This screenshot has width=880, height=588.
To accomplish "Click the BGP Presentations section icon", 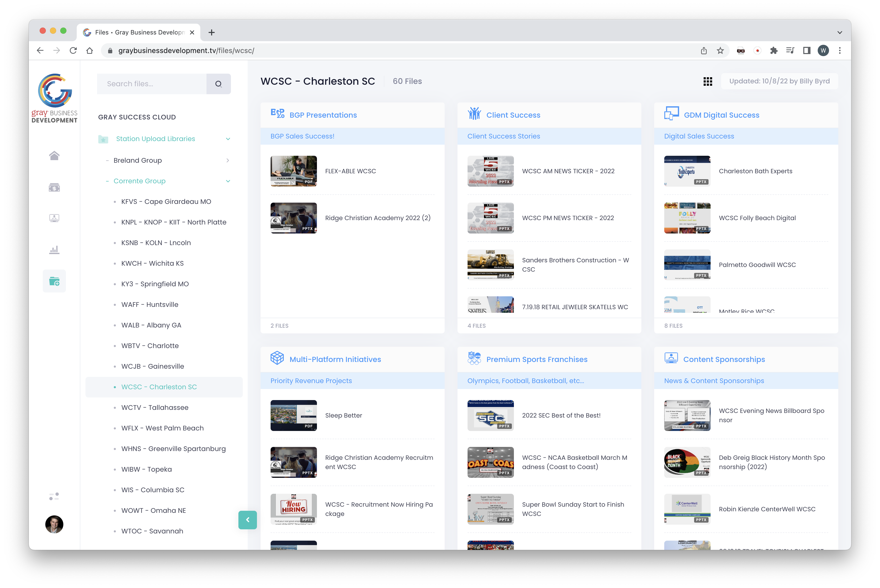I will click(x=278, y=114).
